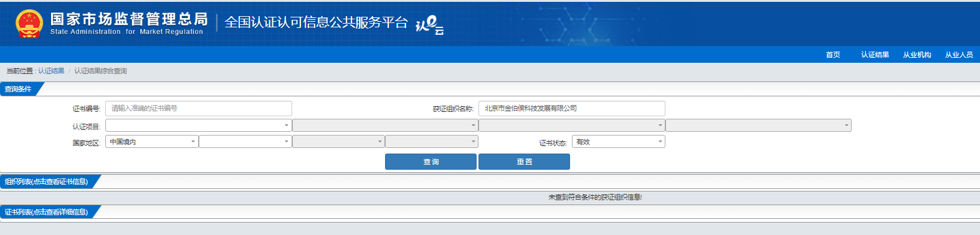
Task: Open the 从业人员 menu item
Action: point(959,55)
